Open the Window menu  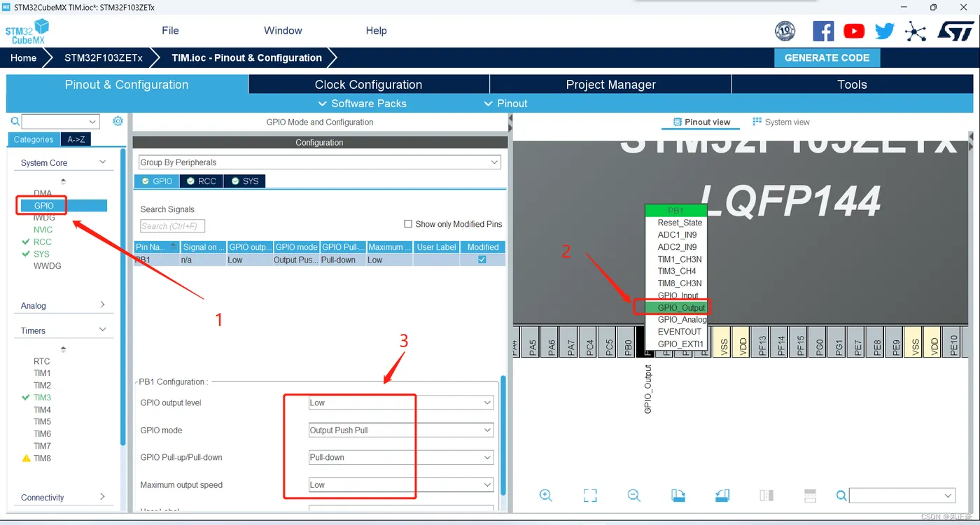(x=283, y=31)
